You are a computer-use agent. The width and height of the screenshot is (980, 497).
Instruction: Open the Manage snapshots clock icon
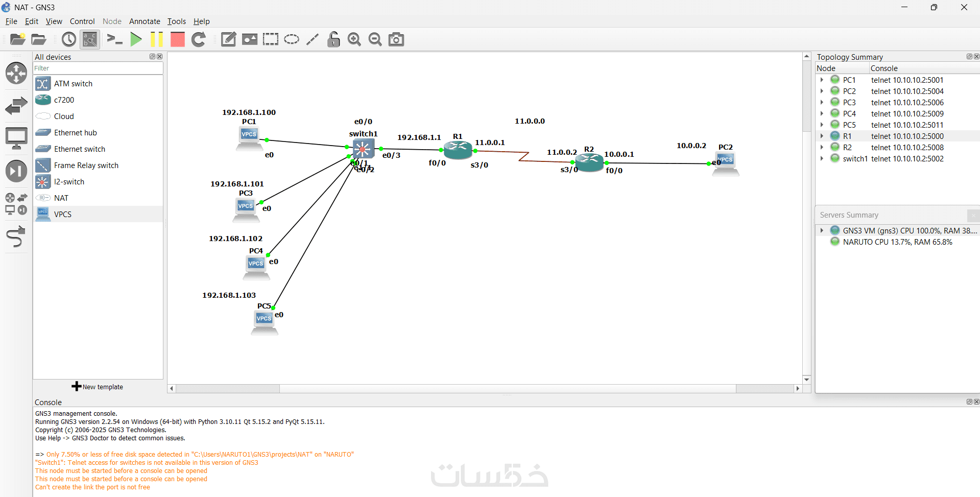(68, 39)
